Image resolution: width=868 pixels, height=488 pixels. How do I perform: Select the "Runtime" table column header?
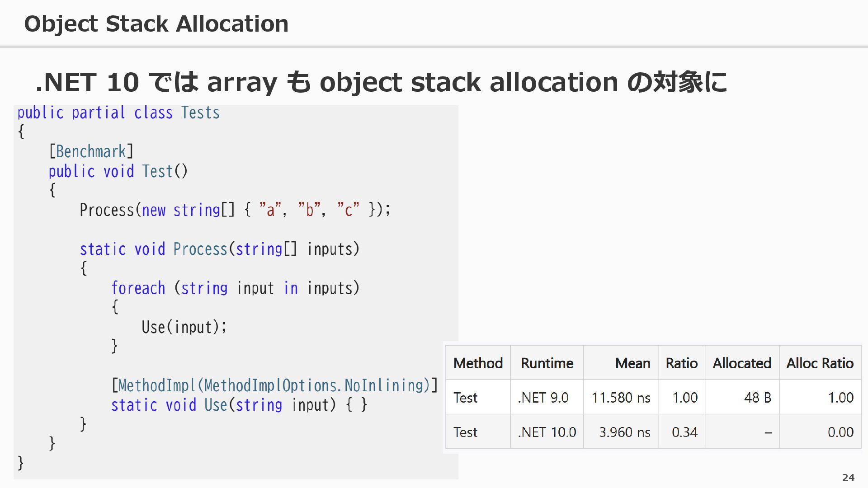click(x=547, y=363)
